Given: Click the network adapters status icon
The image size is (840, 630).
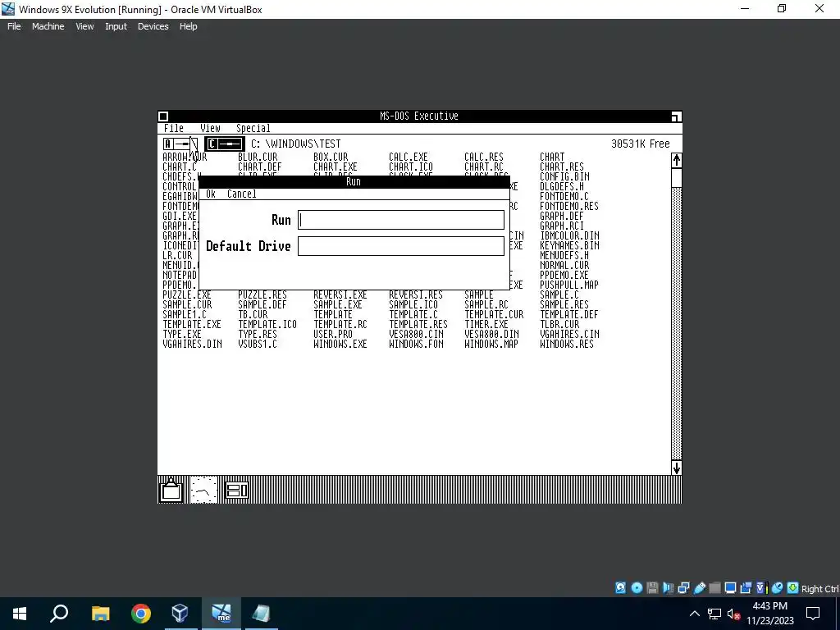Looking at the screenshot, I should pyautogui.click(x=683, y=587).
